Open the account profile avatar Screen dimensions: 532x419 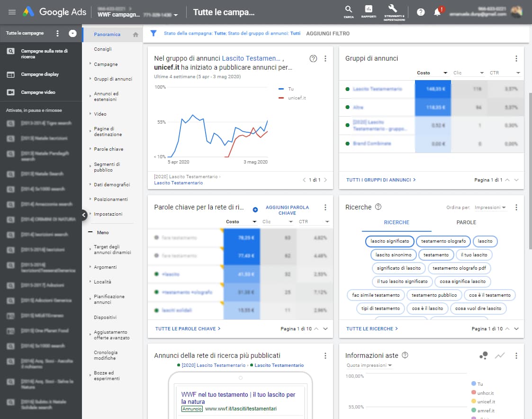click(516, 12)
